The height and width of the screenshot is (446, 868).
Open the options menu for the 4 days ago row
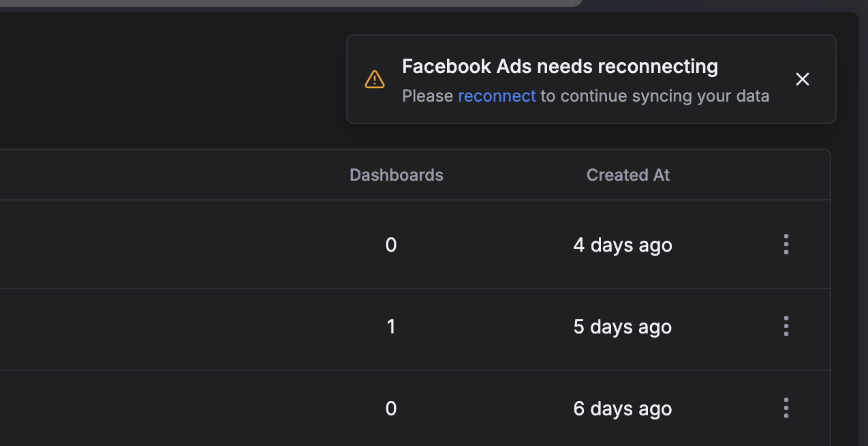pyautogui.click(x=786, y=244)
